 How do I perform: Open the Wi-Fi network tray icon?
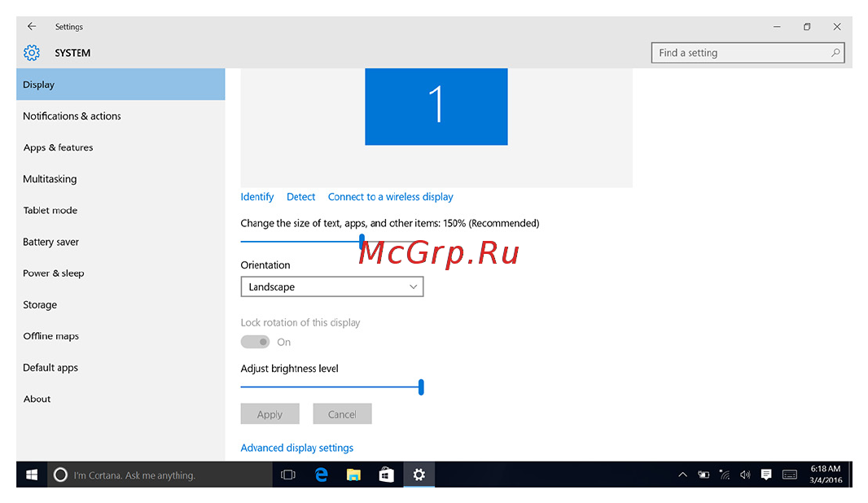tap(725, 475)
